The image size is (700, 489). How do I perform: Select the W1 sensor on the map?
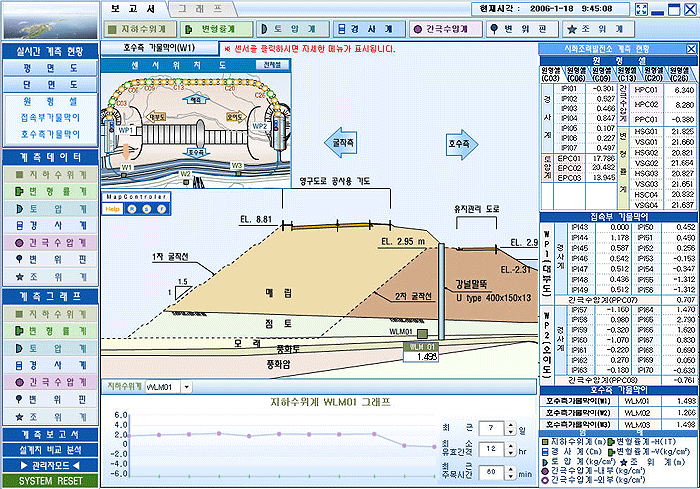127,167
